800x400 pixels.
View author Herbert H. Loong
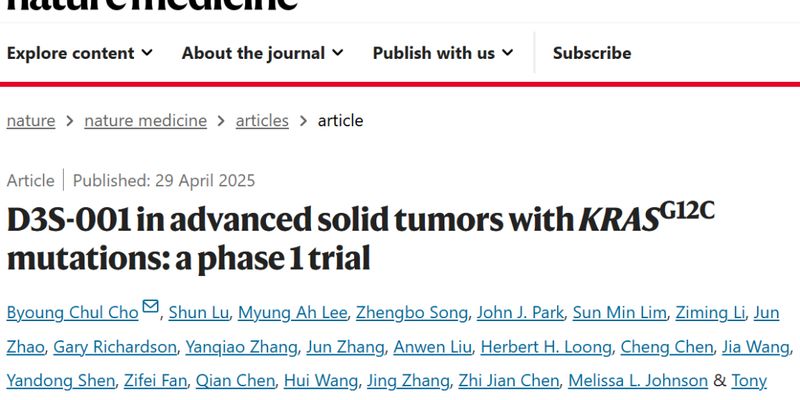(546, 347)
